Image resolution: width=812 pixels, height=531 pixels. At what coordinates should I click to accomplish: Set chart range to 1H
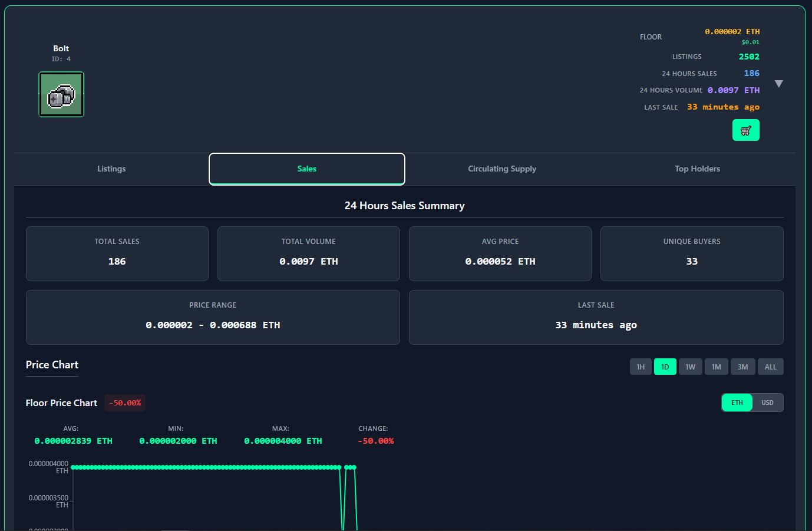(x=641, y=367)
